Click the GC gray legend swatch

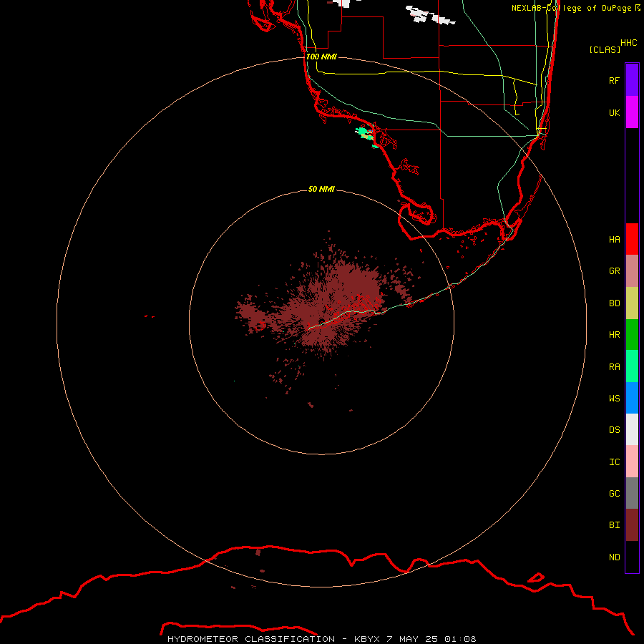[x=632, y=493]
